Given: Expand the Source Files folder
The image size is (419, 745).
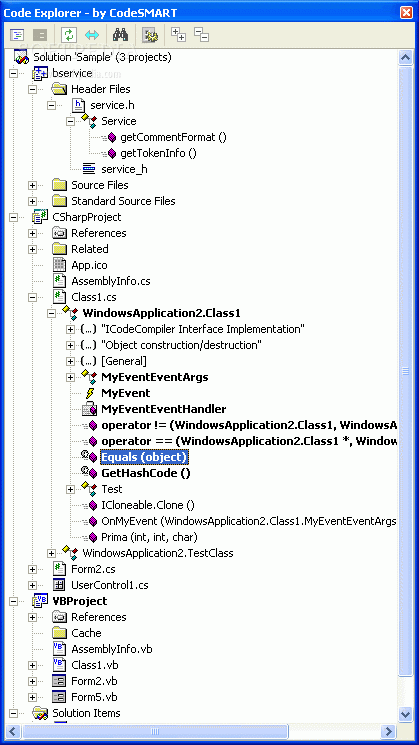Looking at the screenshot, I should [x=32, y=185].
